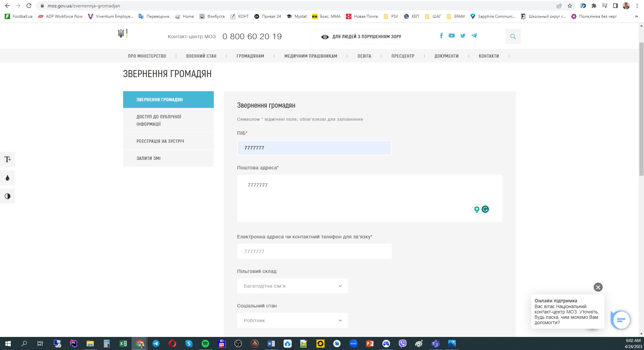Select ЗАПИТИ ЗМІ in the sidebar
This screenshot has height=350, width=644.
tap(148, 158)
